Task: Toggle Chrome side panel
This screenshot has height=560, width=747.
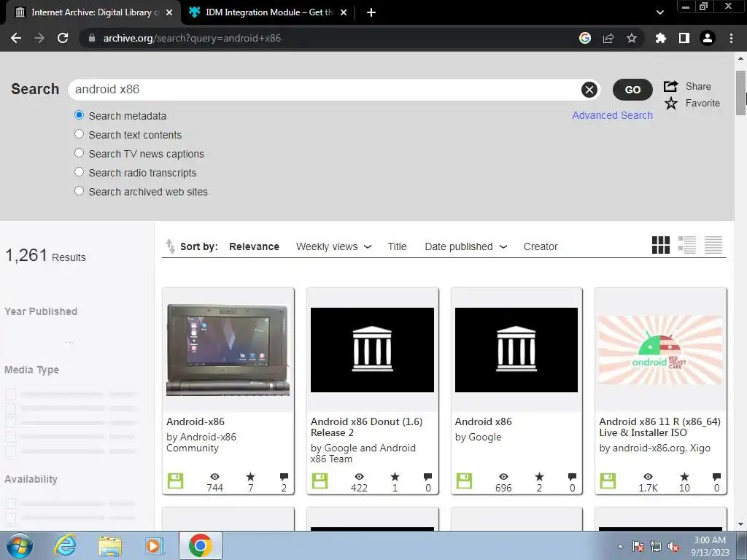Action: pyautogui.click(x=684, y=38)
